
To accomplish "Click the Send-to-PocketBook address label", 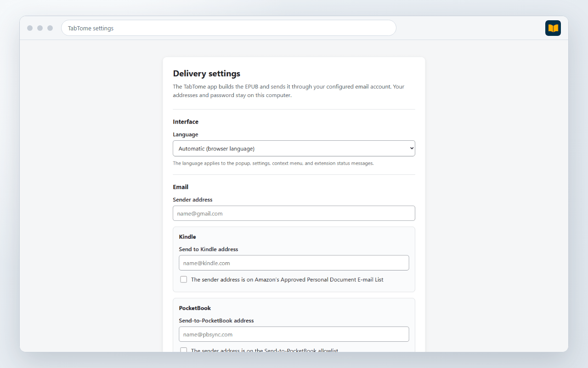I will (216, 321).
